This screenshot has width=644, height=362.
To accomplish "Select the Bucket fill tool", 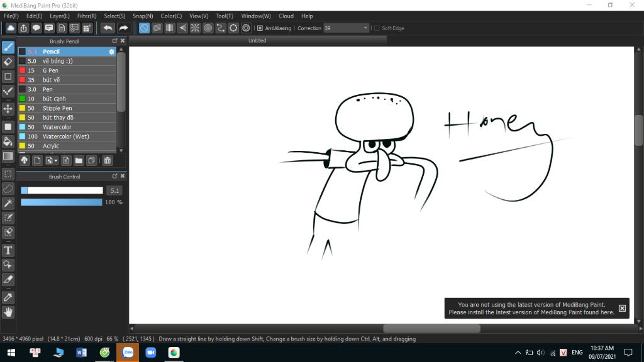I will click(8, 141).
